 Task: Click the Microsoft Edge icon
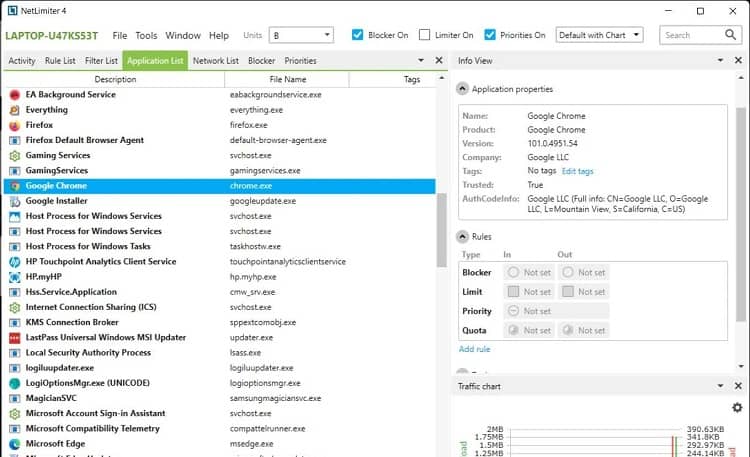pos(15,444)
